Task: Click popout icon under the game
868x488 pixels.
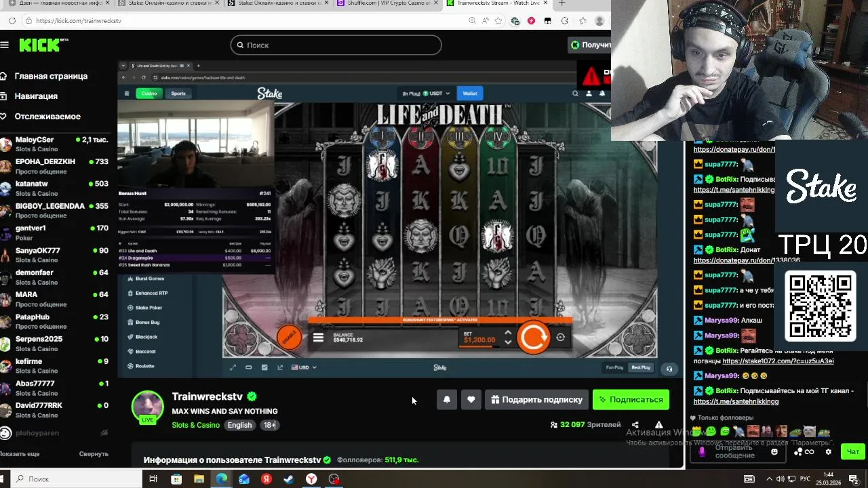Action: tap(280, 367)
